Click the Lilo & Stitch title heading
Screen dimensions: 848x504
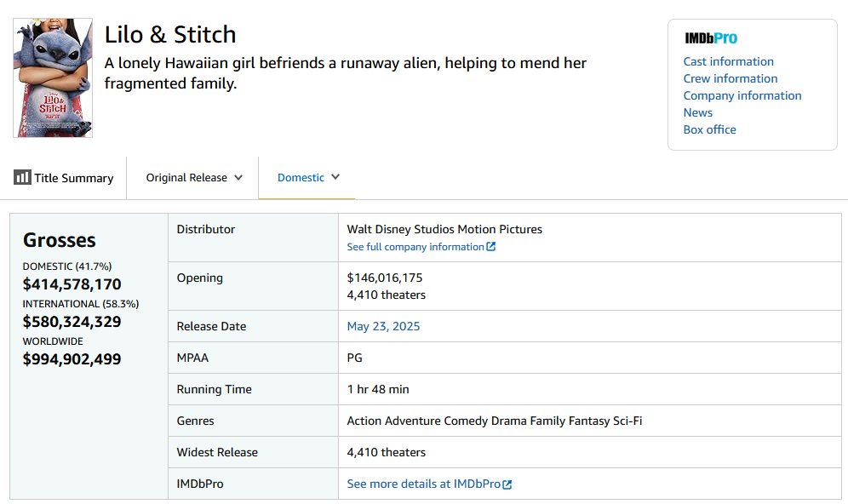coord(170,35)
